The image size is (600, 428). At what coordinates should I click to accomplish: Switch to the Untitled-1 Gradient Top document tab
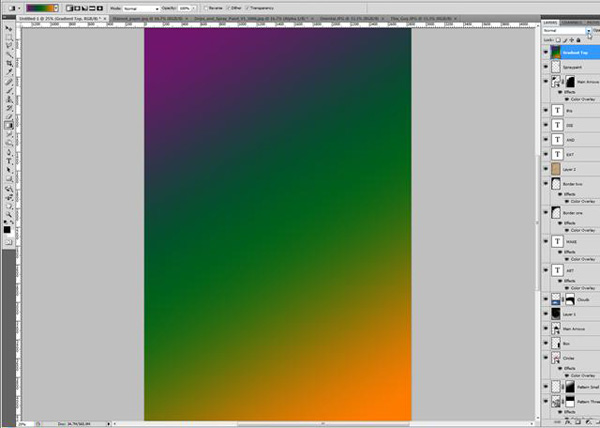(x=63, y=18)
